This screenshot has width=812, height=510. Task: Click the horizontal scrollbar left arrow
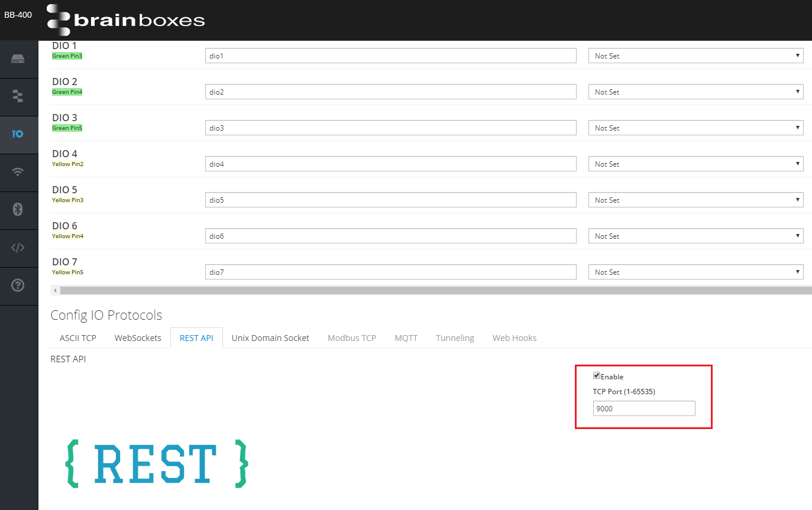pyautogui.click(x=55, y=290)
